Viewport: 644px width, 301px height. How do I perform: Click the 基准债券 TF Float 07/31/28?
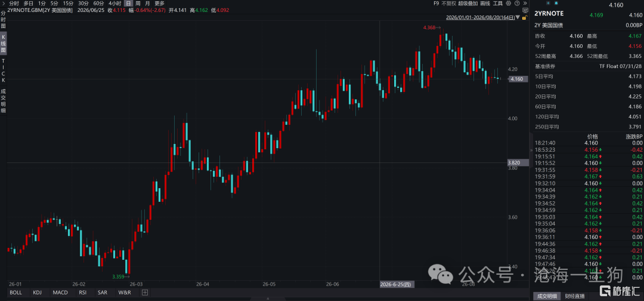point(621,66)
